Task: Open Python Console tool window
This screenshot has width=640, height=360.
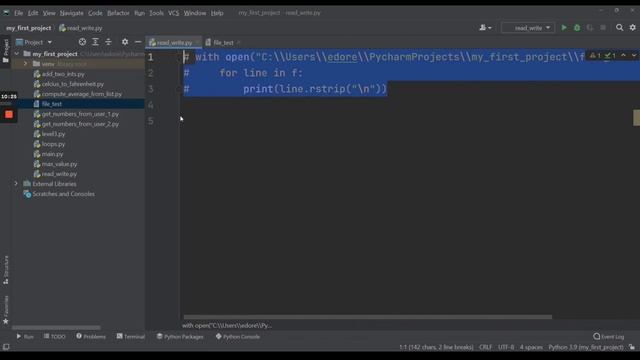Action: [238, 337]
